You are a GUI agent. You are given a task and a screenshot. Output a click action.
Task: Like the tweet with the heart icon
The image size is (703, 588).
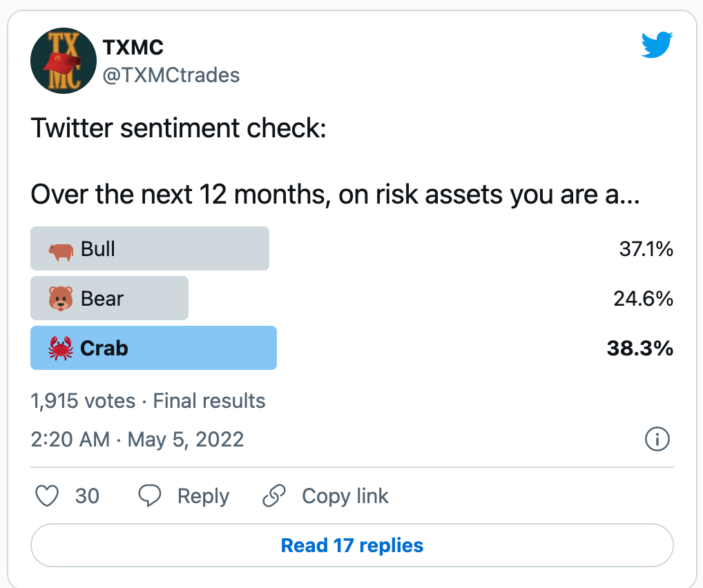coord(46,496)
